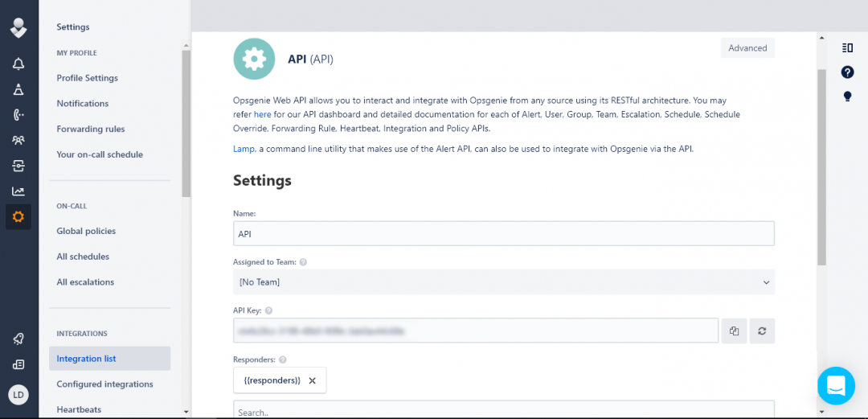Go to Configured integrations
868x419 pixels.
point(104,384)
